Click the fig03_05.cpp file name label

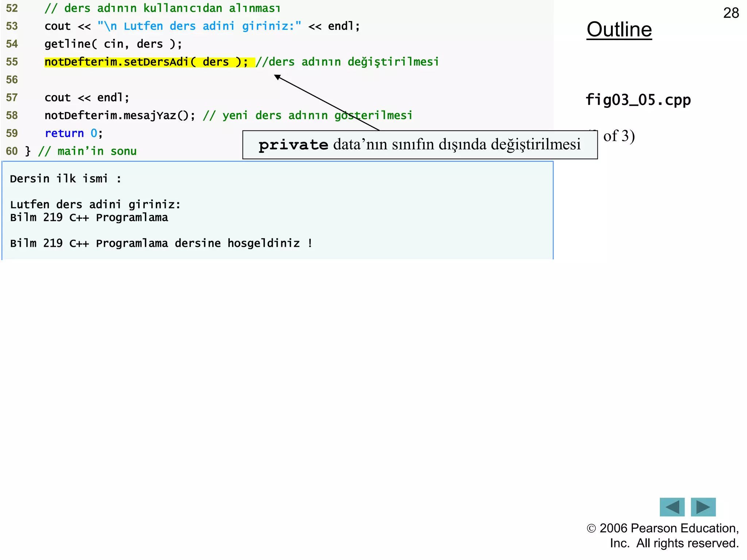pyautogui.click(x=638, y=100)
